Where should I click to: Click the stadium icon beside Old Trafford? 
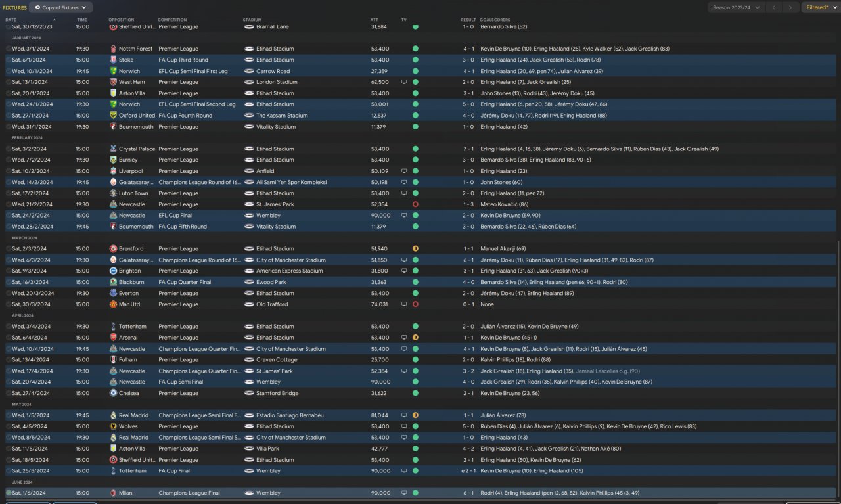tap(249, 304)
